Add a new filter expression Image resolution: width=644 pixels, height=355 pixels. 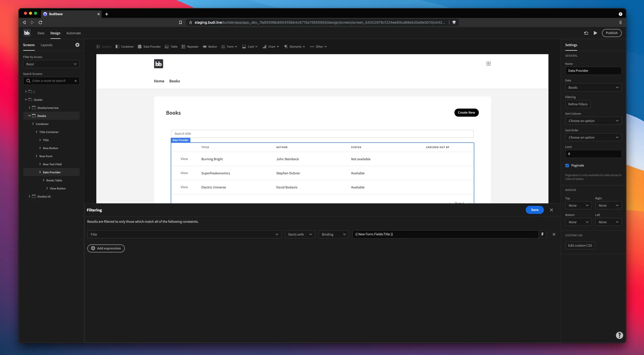pos(106,248)
